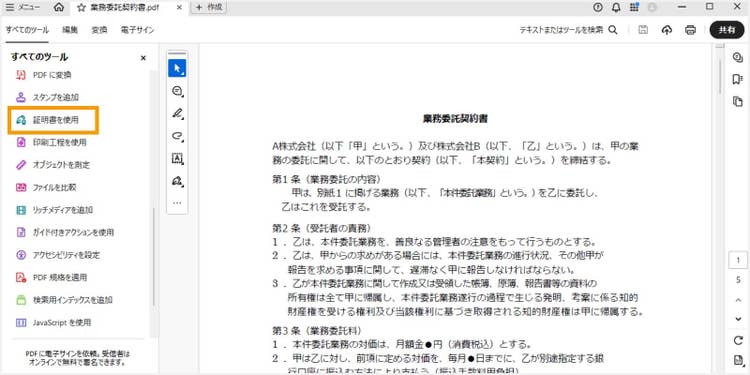Screen dimensions: 750x375
Task: Select the PDF規格を適用 tool
Action: point(51,277)
